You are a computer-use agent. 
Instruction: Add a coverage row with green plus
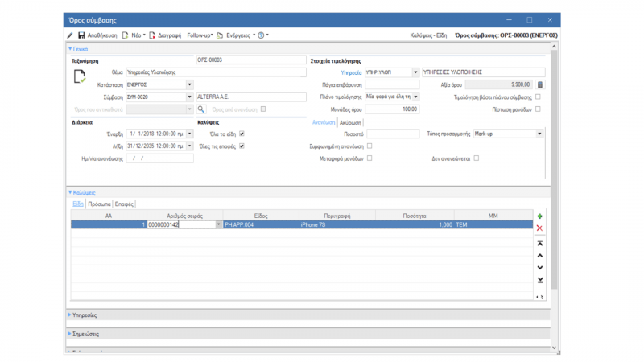coord(539,216)
